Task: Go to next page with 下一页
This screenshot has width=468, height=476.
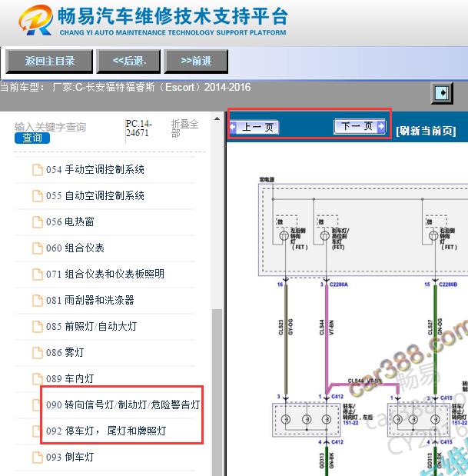Action: [360, 126]
